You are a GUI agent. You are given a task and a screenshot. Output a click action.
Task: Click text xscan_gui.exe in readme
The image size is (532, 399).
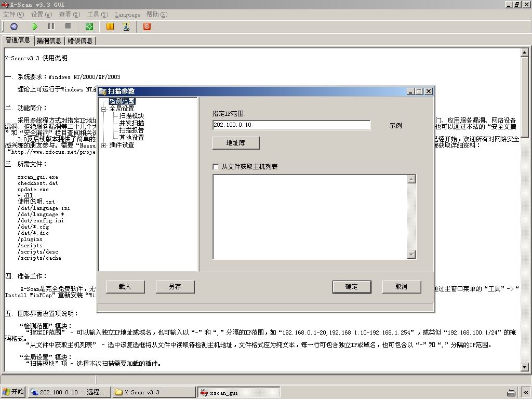coord(37,177)
